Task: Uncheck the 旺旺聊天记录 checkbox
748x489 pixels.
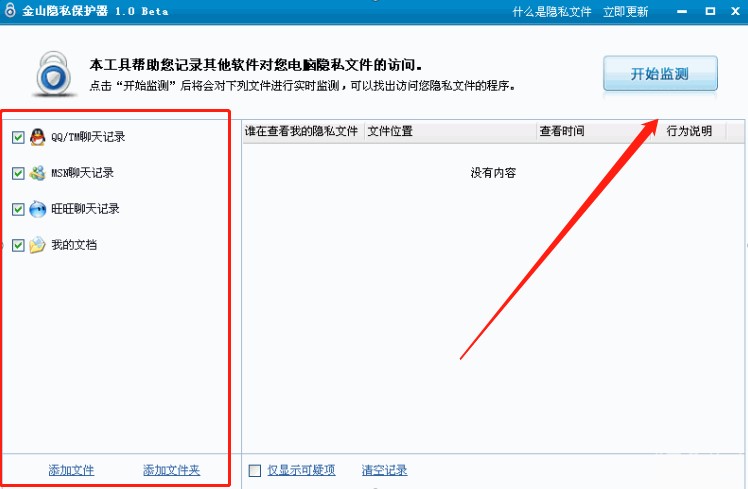Action: (18, 209)
